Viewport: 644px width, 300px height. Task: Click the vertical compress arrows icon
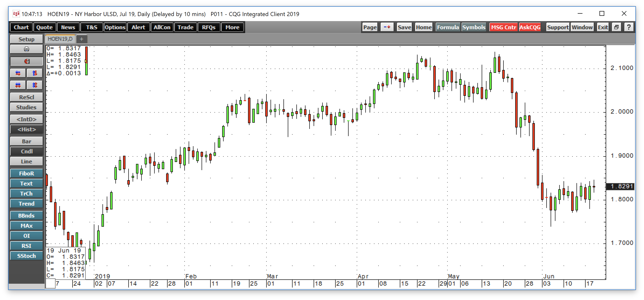35,85
